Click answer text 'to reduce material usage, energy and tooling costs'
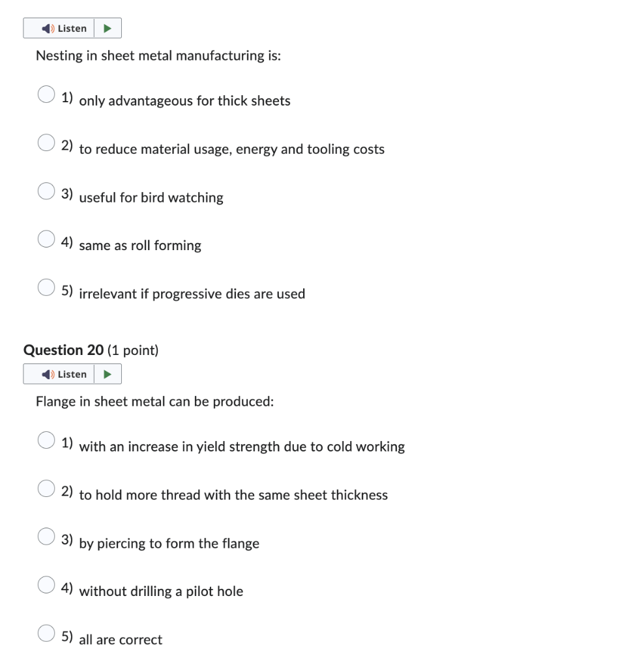This screenshot has width=644, height=667. click(x=232, y=149)
